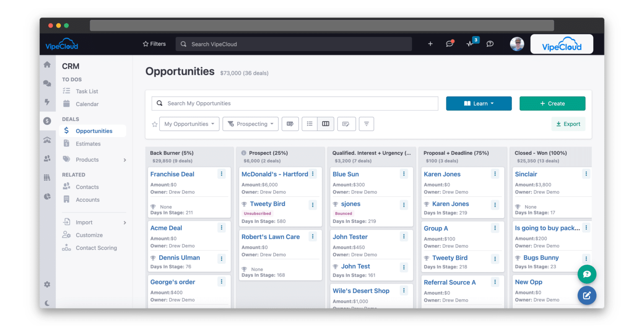Image resolution: width=644 pixels, height=326 pixels.
Task: Click the bulk edit deals icon
Action: [290, 124]
